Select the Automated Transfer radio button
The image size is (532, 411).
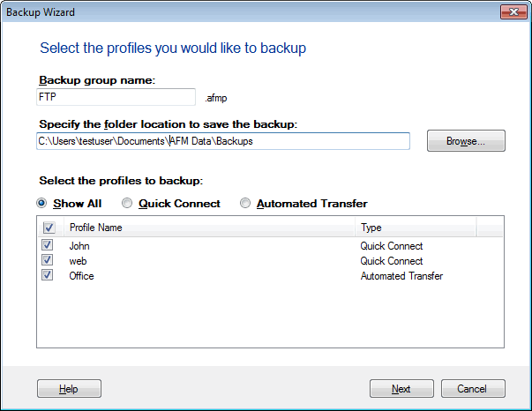coord(246,204)
